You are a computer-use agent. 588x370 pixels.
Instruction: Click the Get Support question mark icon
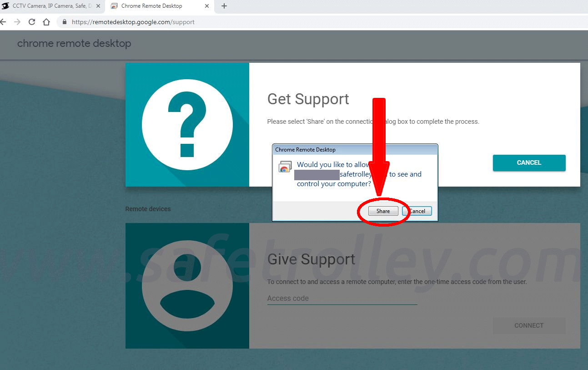[x=187, y=125]
